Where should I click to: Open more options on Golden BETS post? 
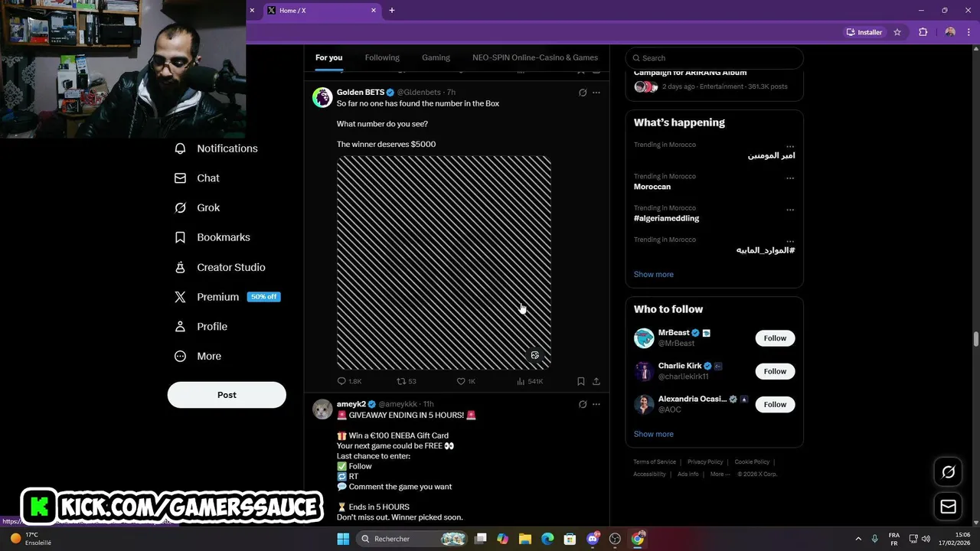596,93
